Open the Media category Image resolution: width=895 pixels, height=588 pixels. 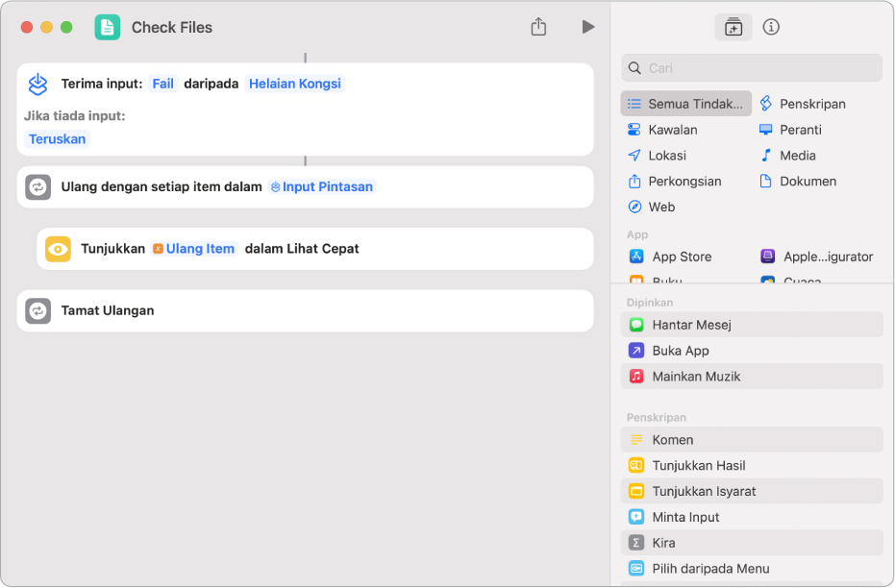pyautogui.click(x=787, y=155)
